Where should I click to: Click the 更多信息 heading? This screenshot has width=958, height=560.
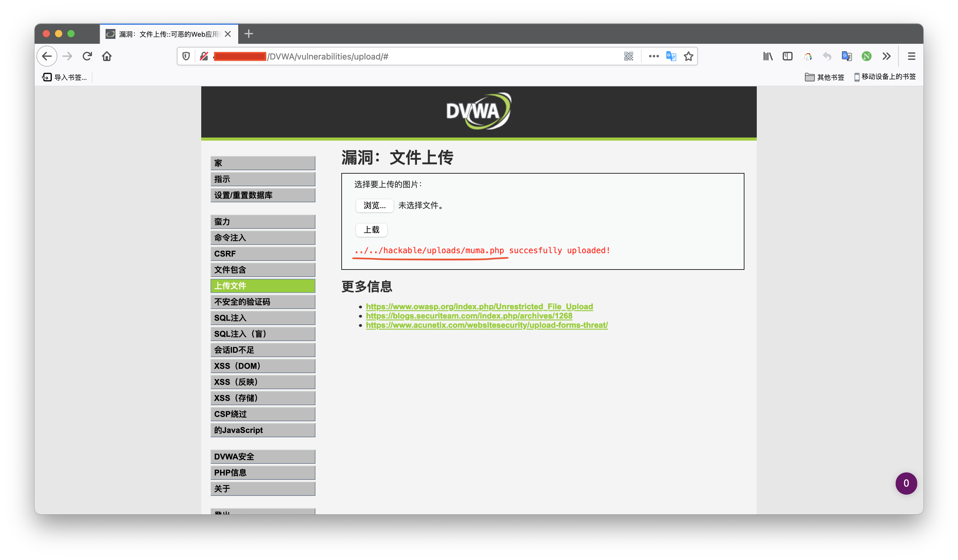[x=366, y=286]
